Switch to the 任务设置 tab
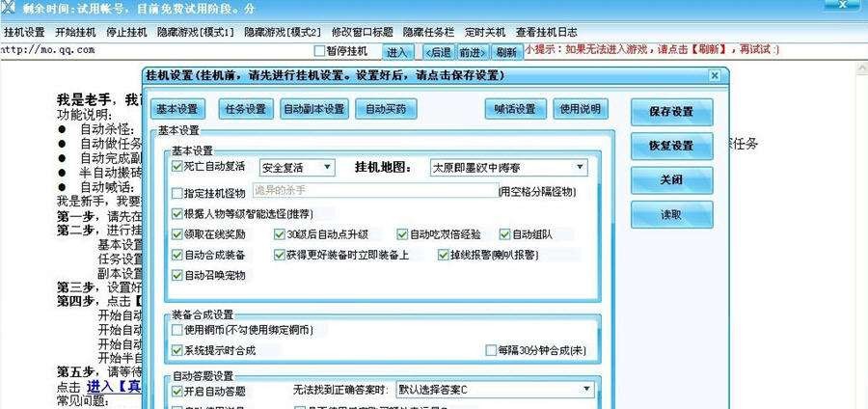 pos(245,109)
